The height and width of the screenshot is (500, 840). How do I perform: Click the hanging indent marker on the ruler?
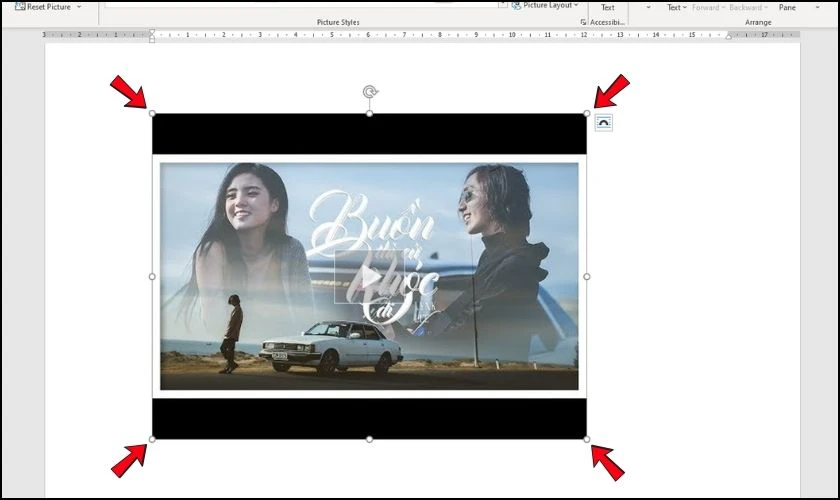point(152,37)
